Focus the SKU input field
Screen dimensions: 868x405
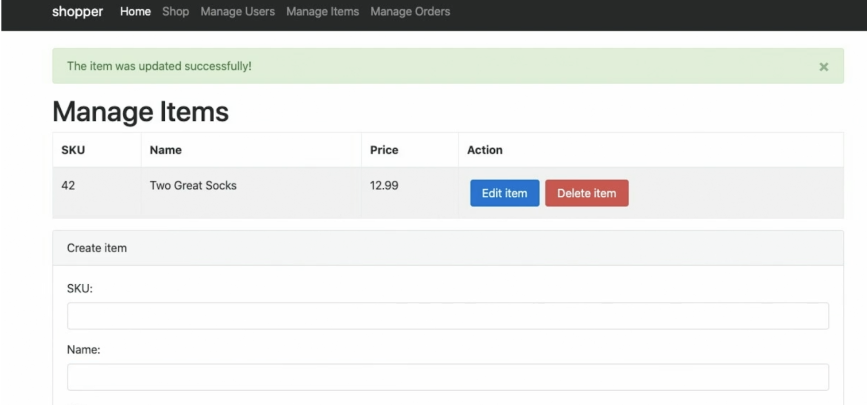(447, 316)
